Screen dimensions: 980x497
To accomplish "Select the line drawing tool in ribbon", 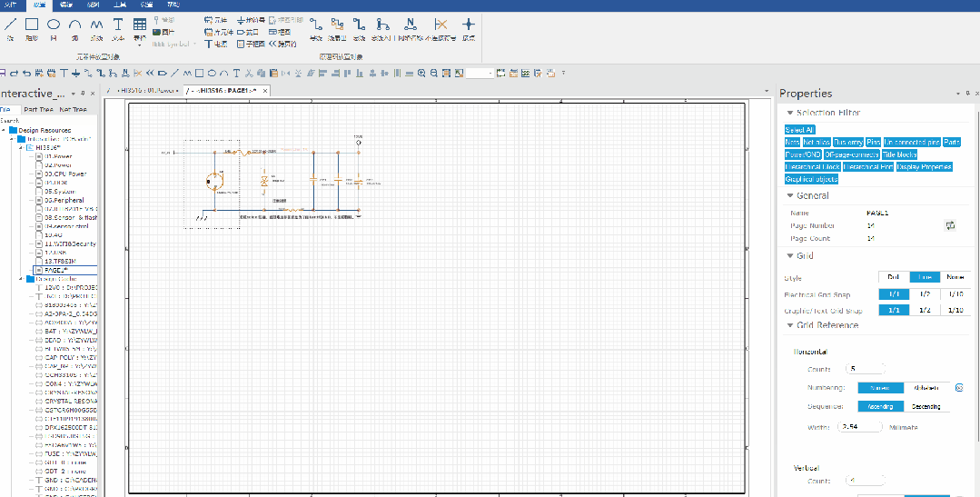I will pyautogui.click(x=11, y=25).
